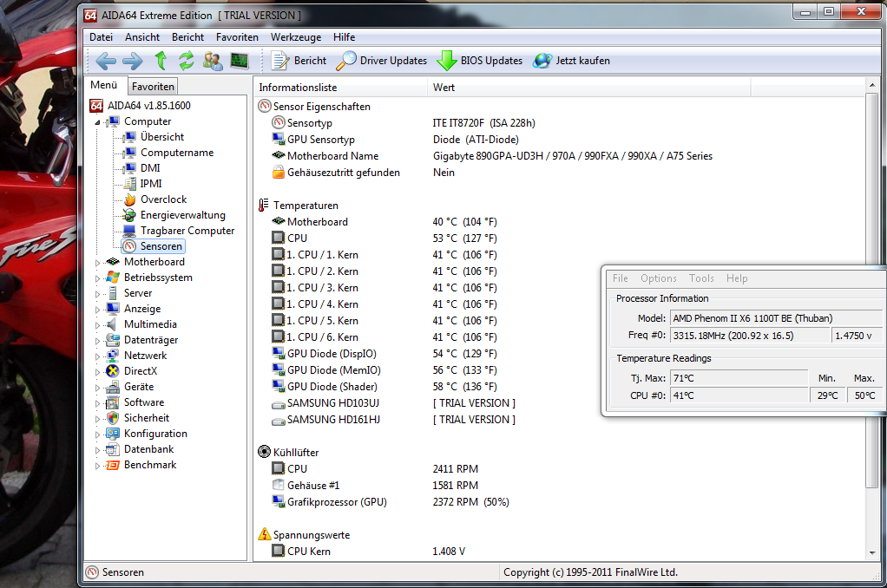Screen dimensions: 887x588
Task: Switch to the Menü tab
Action: [x=104, y=85]
